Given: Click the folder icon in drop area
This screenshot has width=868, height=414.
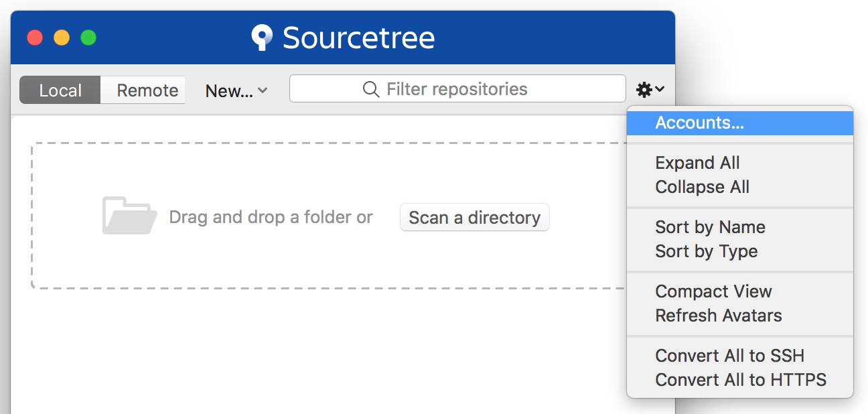Looking at the screenshot, I should [129, 216].
